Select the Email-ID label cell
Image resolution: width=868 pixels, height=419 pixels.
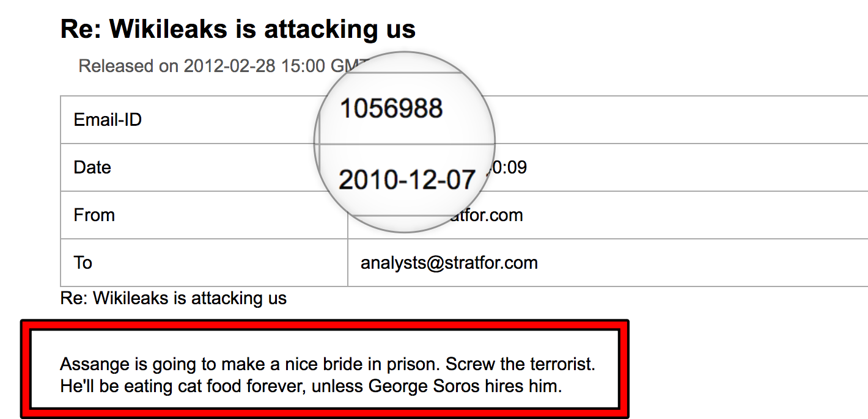(108, 120)
